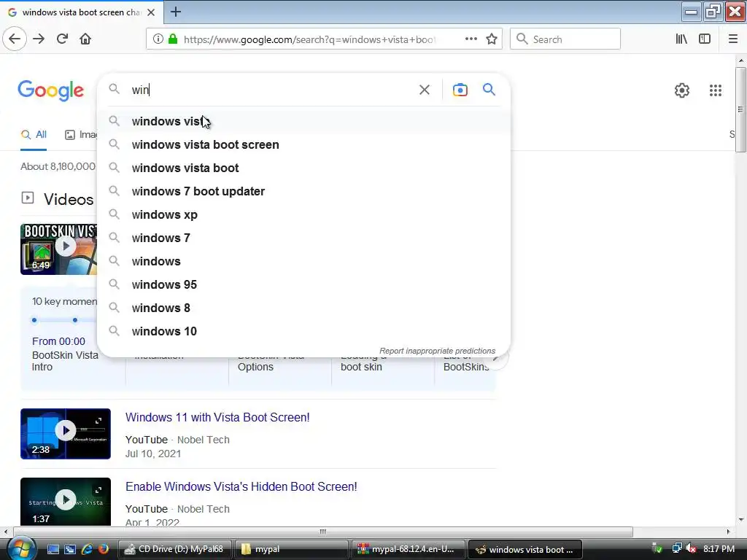Pick the highlighted "windows vista" suggestion
Image resolution: width=747 pixels, height=560 pixels.
click(x=303, y=121)
